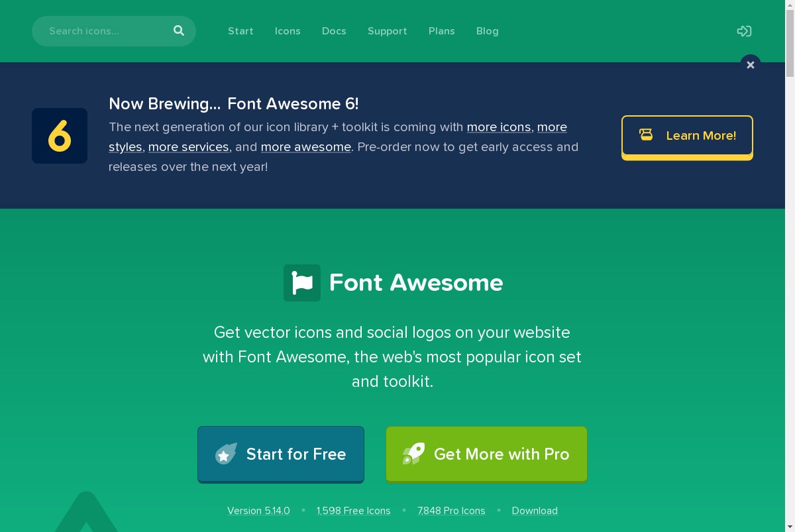Click the Font Awesome flag logo
Screen dimensions: 795x532
point(302,283)
